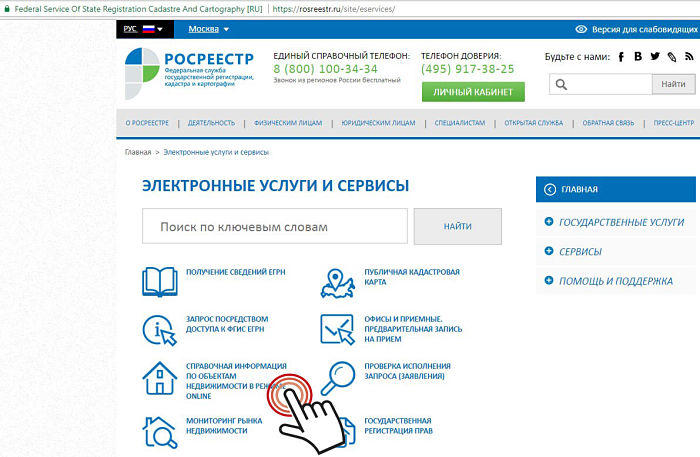The width and height of the screenshot is (700, 457).
Task: Open СПЕЦИАЛИСТАМ menu item
Action: click(460, 123)
